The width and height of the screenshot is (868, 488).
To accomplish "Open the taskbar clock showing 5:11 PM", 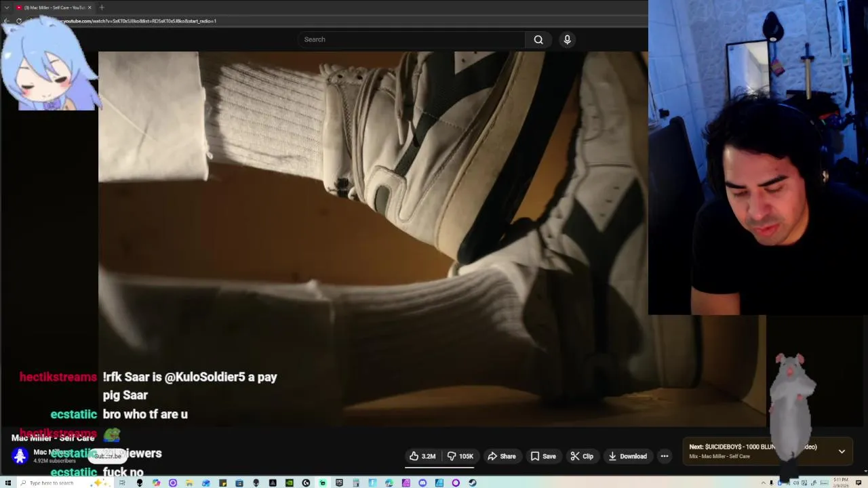I will pyautogui.click(x=841, y=483).
